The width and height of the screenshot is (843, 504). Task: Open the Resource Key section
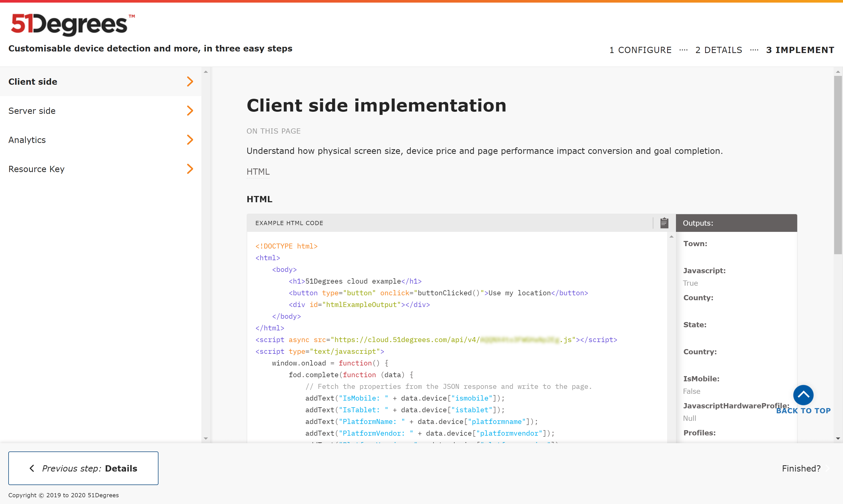(101, 169)
